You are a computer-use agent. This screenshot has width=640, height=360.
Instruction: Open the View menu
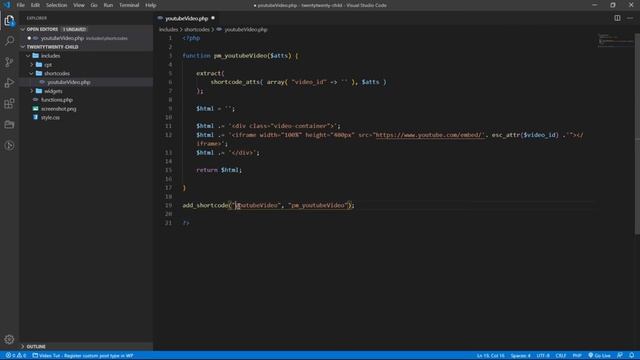point(79,5)
